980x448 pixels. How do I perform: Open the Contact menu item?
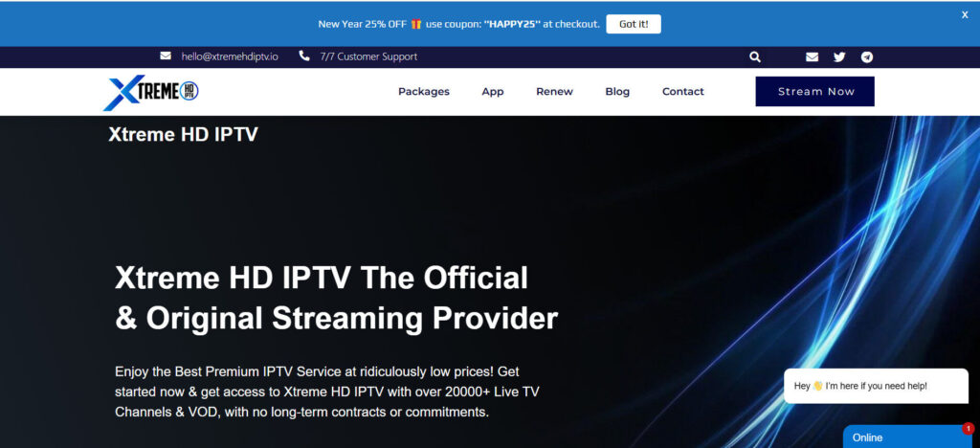tap(683, 91)
